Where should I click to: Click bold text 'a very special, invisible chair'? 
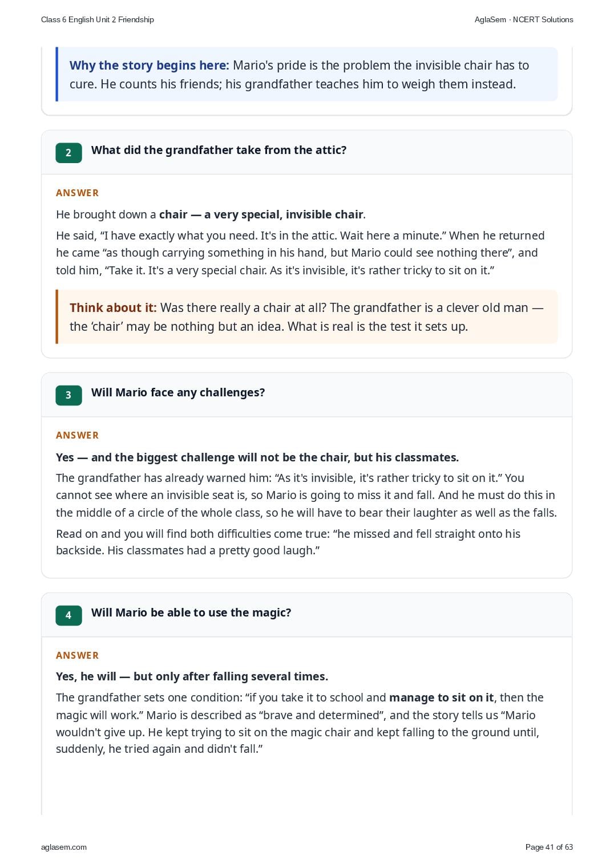click(284, 214)
